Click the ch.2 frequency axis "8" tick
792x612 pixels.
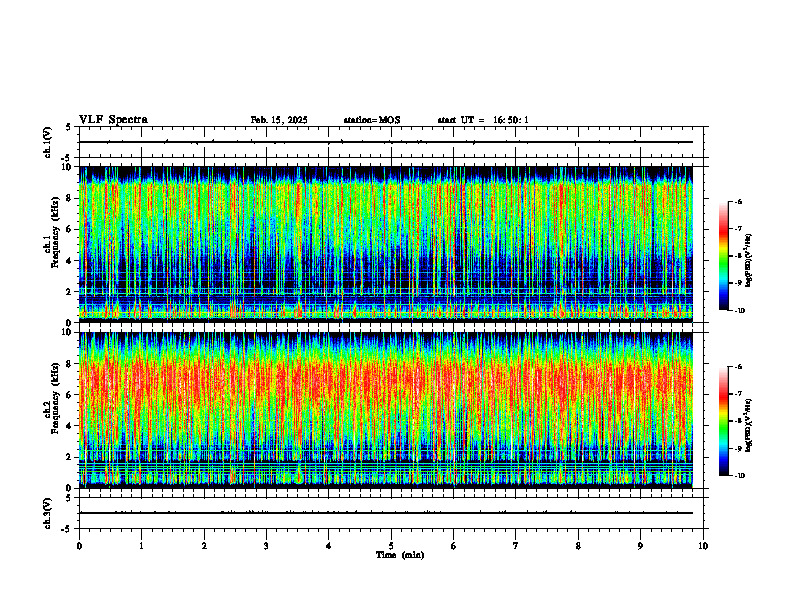click(71, 363)
